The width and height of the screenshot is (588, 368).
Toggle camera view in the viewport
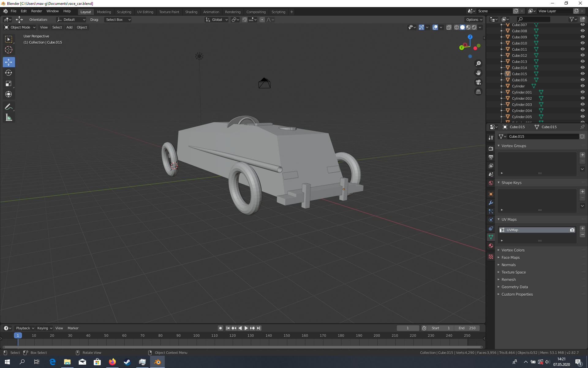[x=478, y=82]
